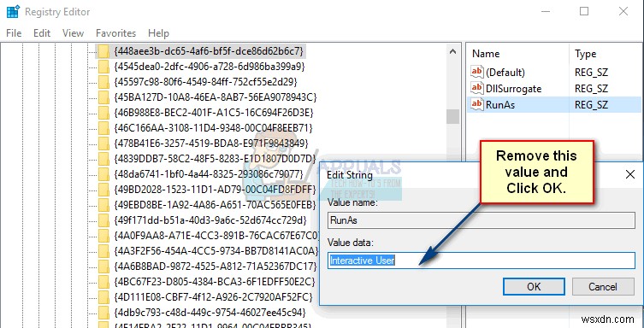Select folder icon of {46B988E8-BEC2-401F-A1C5-16C694F26D3E}
Screen dimensions: 644x328
[103, 112]
